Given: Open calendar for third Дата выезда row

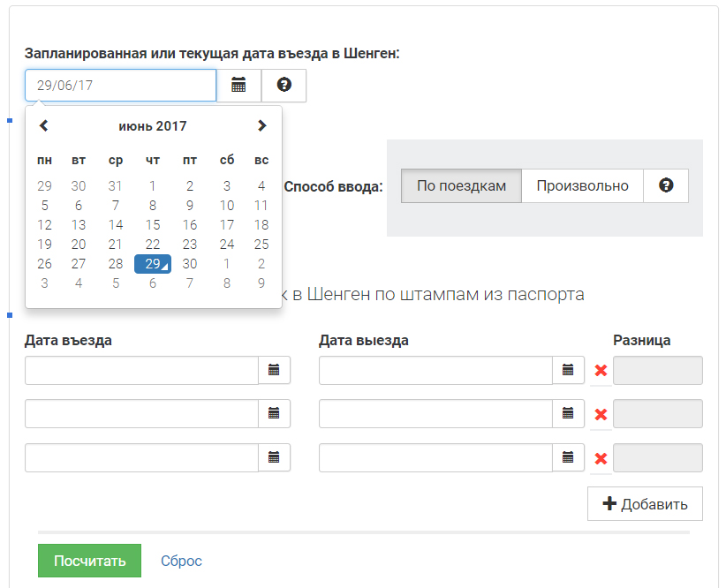Looking at the screenshot, I should click(x=568, y=457).
